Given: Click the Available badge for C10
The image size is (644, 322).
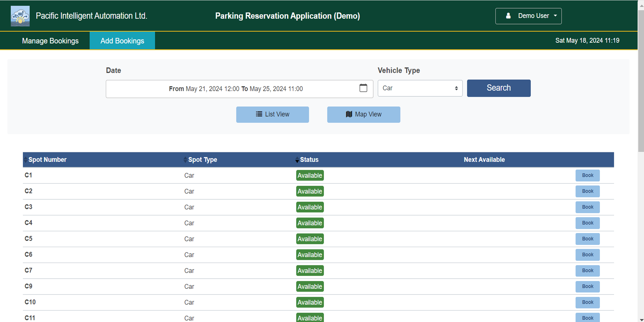Looking at the screenshot, I should click(x=310, y=302).
